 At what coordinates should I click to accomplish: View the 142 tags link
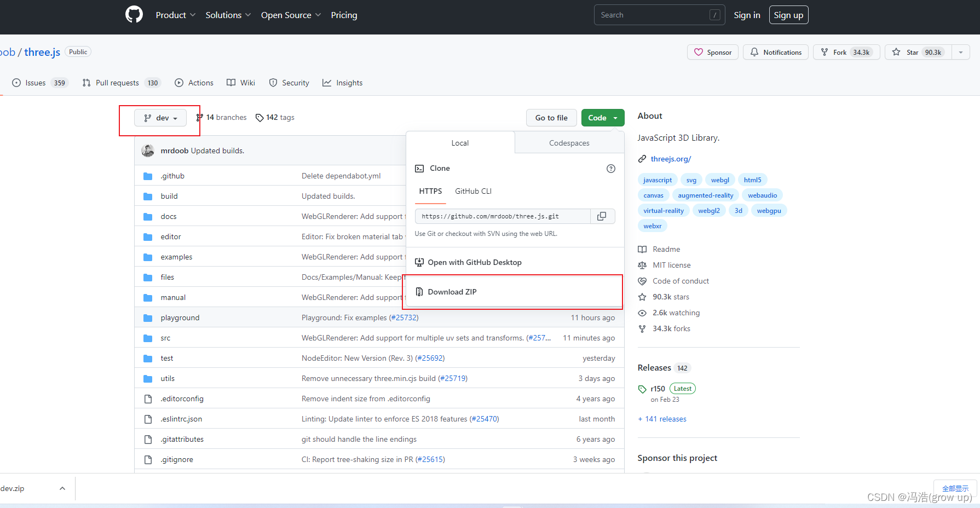pos(275,117)
